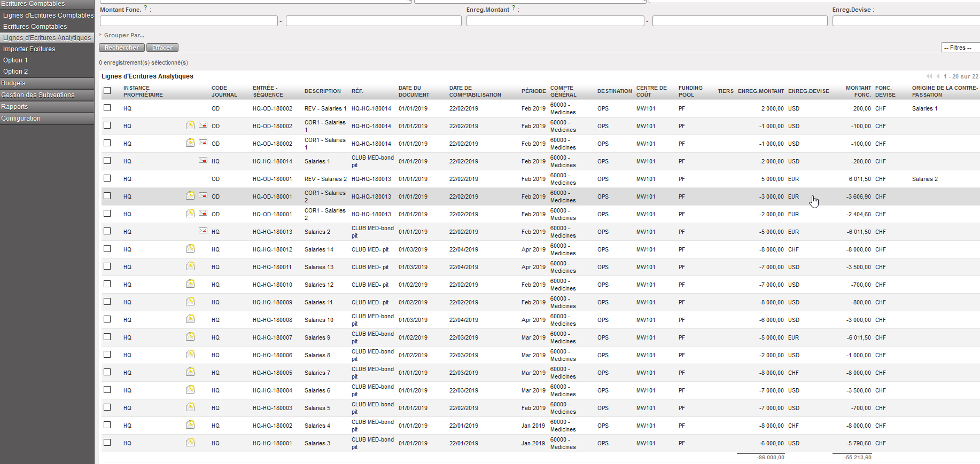Click the star envelope icon on the Salaries 14 row
The width and height of the screenshot is (980, 464).
190,249
